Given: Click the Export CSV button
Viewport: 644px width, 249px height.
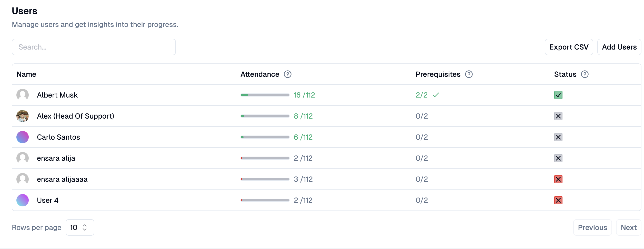Looking at the screenshot, I should [569, 47].
